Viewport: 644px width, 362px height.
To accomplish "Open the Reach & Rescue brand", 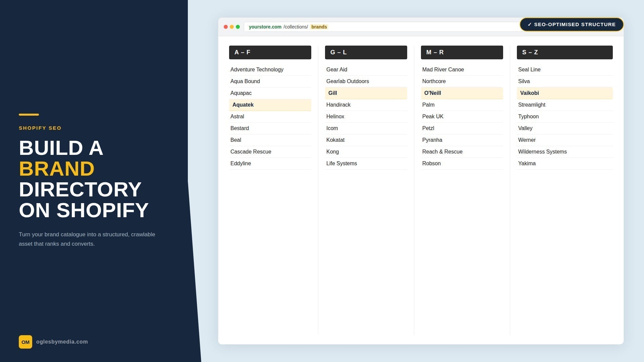I will [462, 152].
